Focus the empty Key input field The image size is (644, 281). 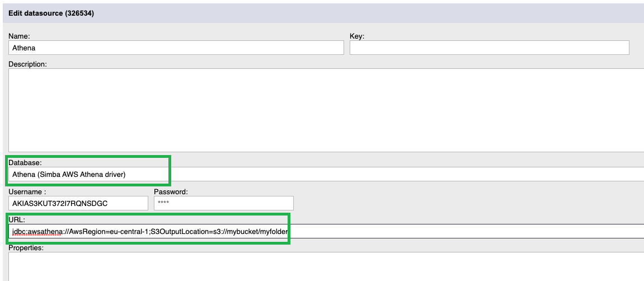point(489,48)
